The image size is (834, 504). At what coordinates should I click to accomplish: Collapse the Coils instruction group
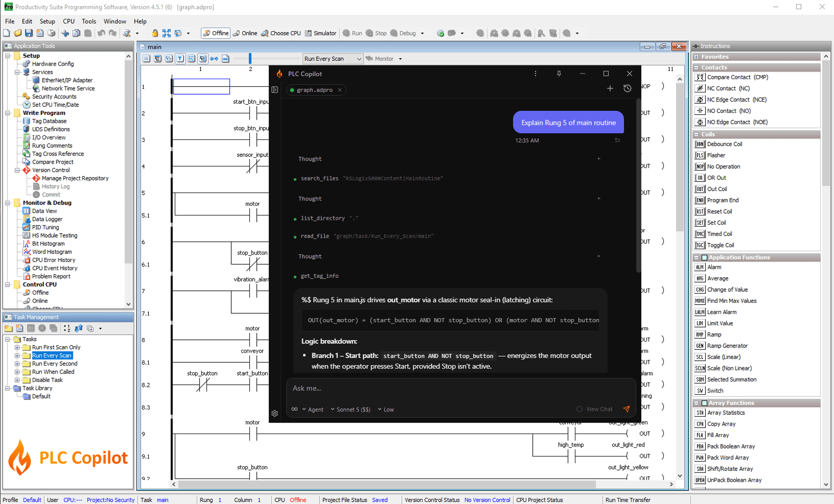coord(696,134)
